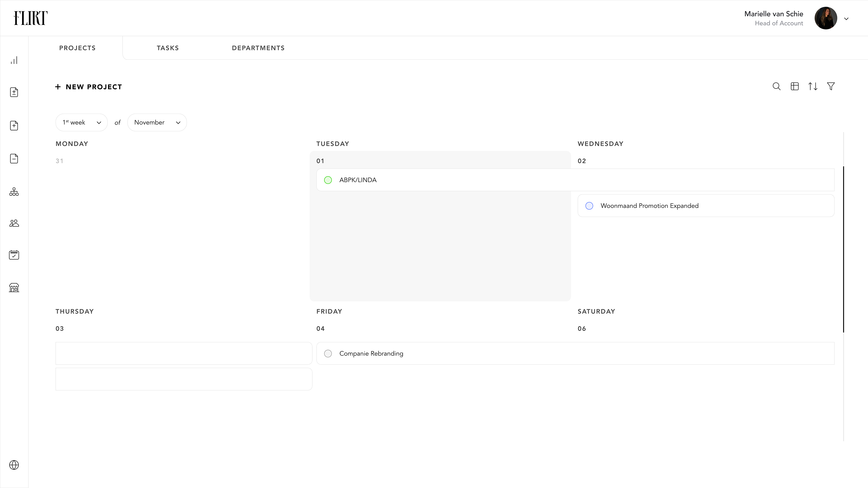This screenshot has width=868, height=488.
Task: Expand the November month dropdown
Action: (x=157, y=123)
